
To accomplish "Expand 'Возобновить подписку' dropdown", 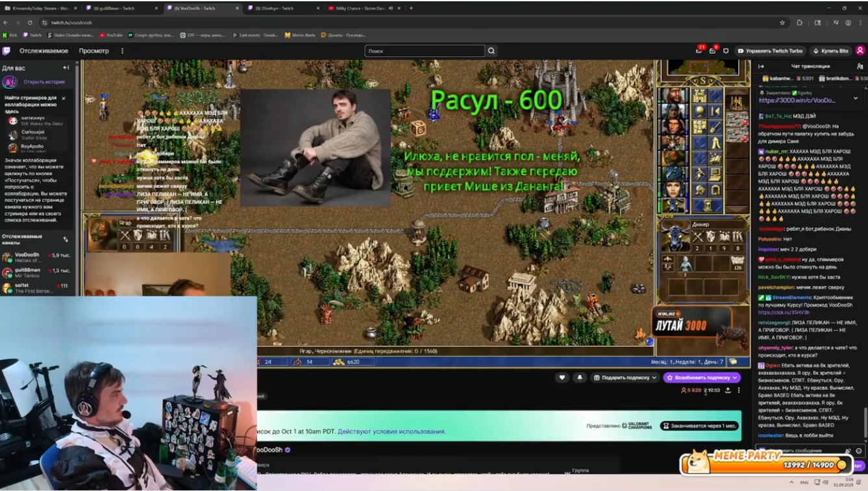I will tap(735, 377).
